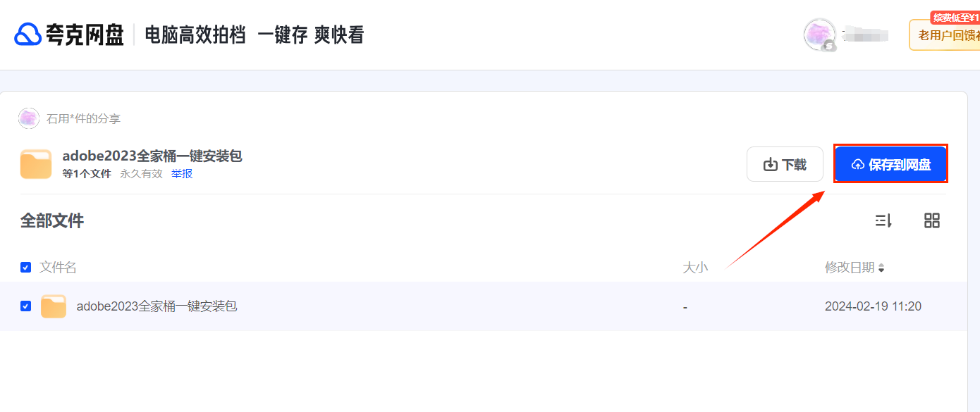This screenshot has height=412, width=980.
Task: Switch to grid view layout icon
Action: [x=932, y=220]
